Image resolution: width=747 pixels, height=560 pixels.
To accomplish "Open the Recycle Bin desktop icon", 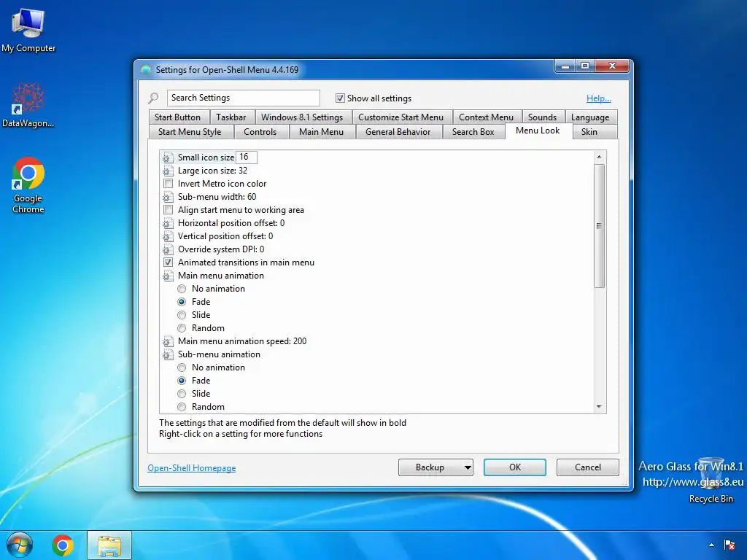I will 711,480.
